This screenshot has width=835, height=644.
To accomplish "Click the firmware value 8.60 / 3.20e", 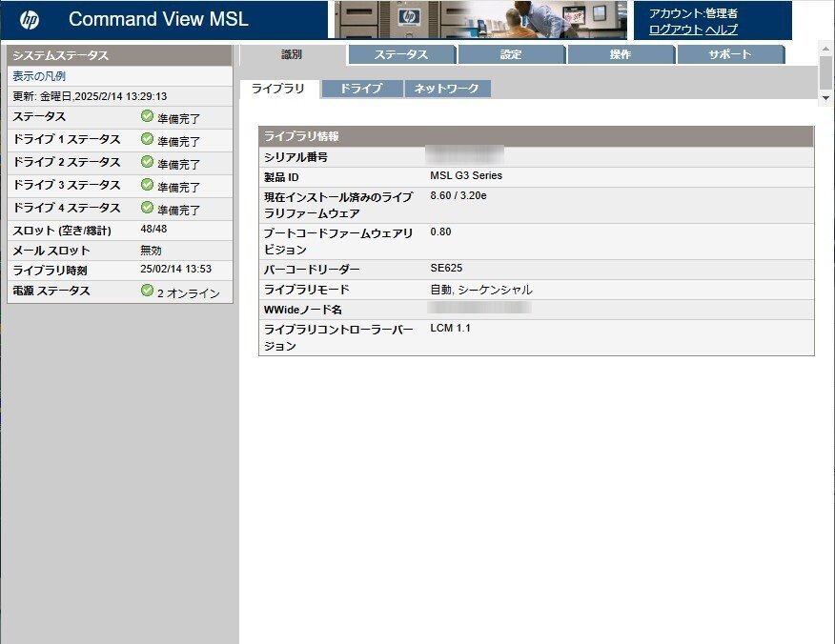I will click(x=458, y=195).
